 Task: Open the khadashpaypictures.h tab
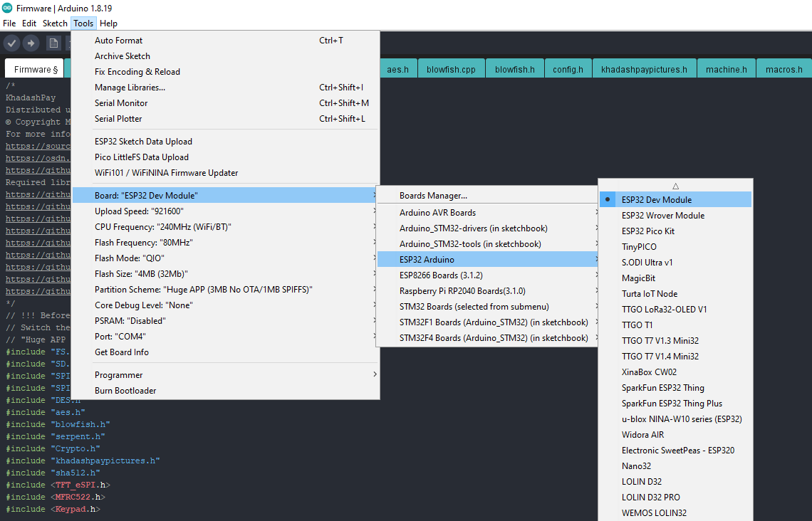click(644, 69)
